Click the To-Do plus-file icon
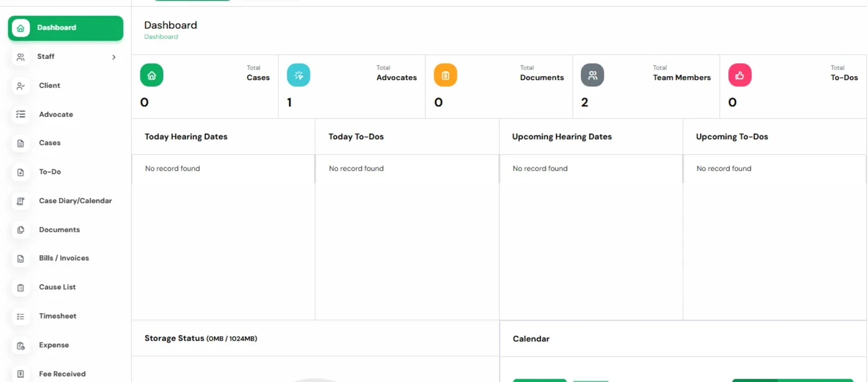Viewport: 868px width, 382px height. tap(21, 172)
